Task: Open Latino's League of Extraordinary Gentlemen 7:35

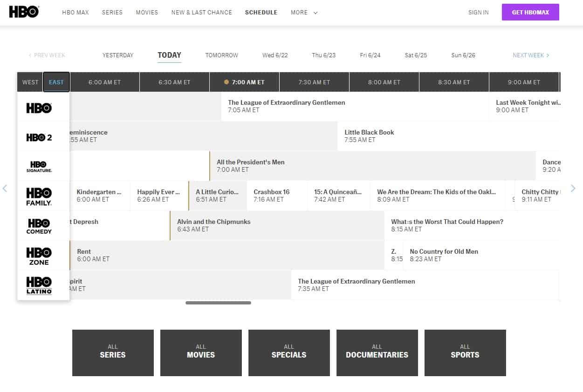Action: tap(425, 285)
